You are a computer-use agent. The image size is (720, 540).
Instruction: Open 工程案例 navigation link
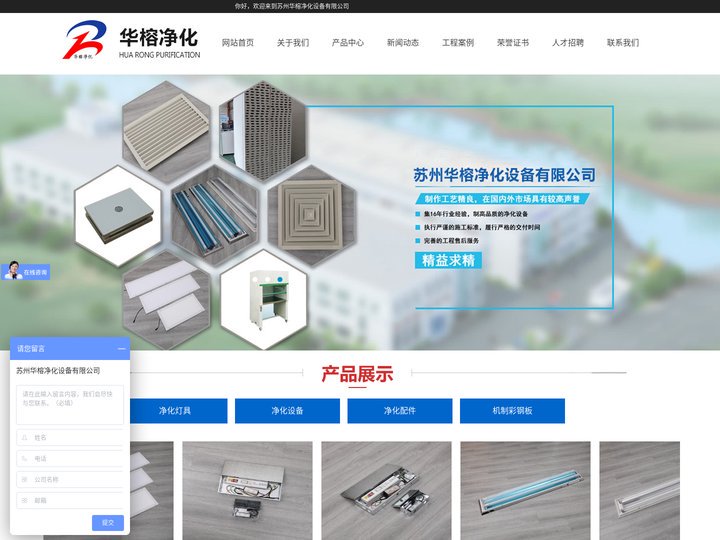(458, 43)
